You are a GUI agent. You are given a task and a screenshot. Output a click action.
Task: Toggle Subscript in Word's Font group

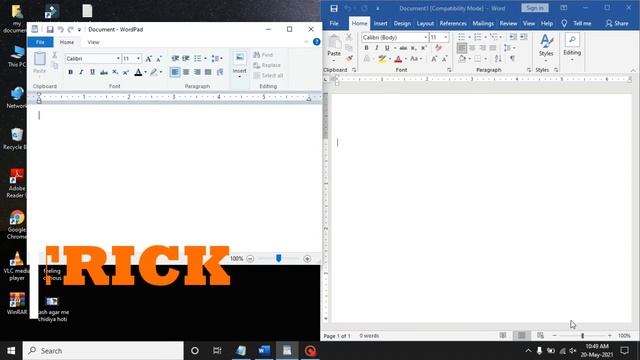tap(413, 48)
